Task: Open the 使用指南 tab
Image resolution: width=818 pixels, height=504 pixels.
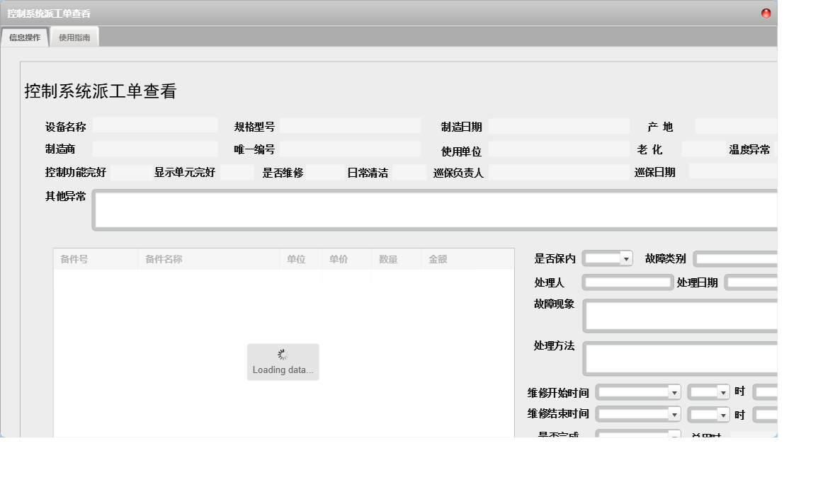Action: 74,36
